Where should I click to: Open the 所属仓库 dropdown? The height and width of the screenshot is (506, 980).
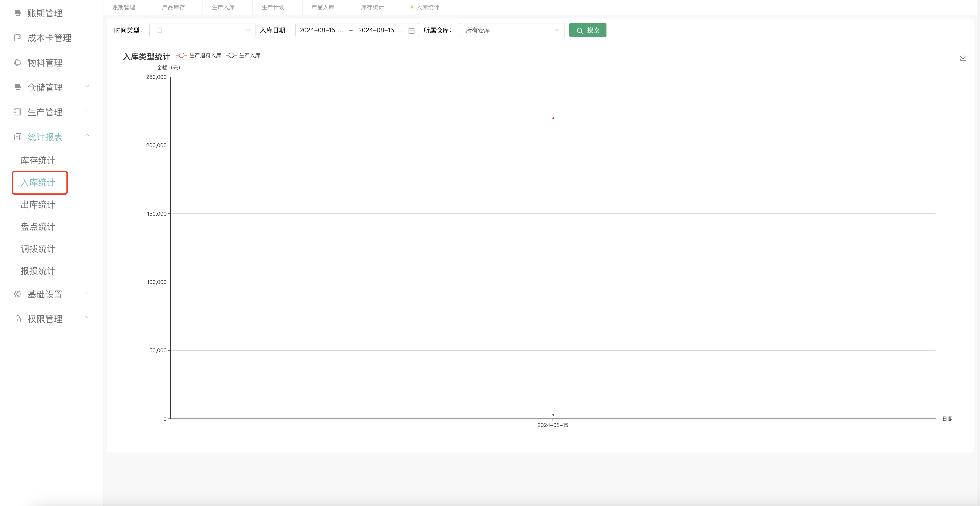(x=511, y=30)
